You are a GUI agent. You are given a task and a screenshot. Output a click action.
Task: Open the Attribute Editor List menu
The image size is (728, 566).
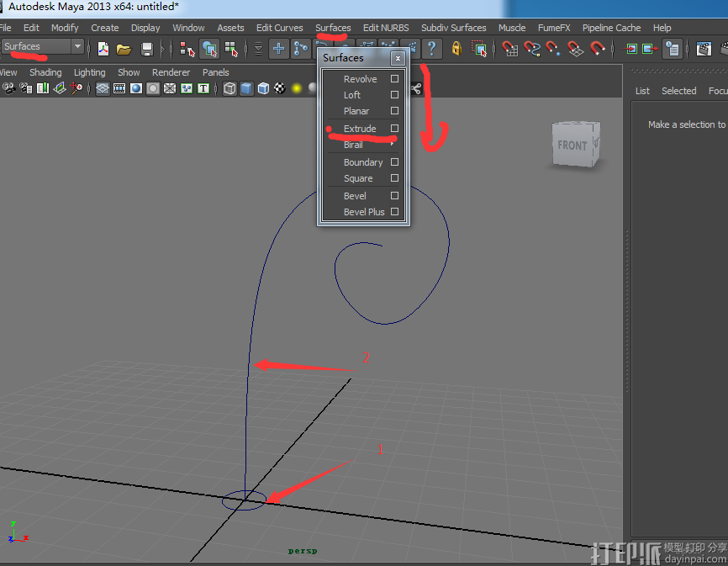642,91
